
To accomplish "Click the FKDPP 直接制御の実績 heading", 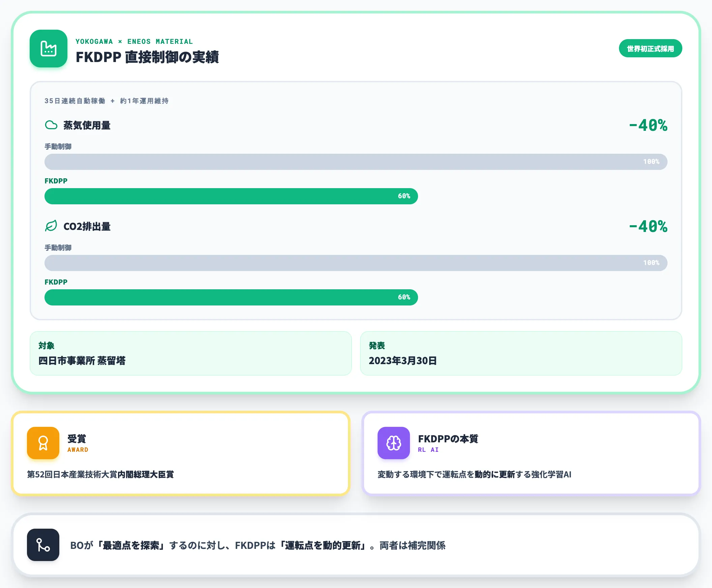I will point(147,57).
